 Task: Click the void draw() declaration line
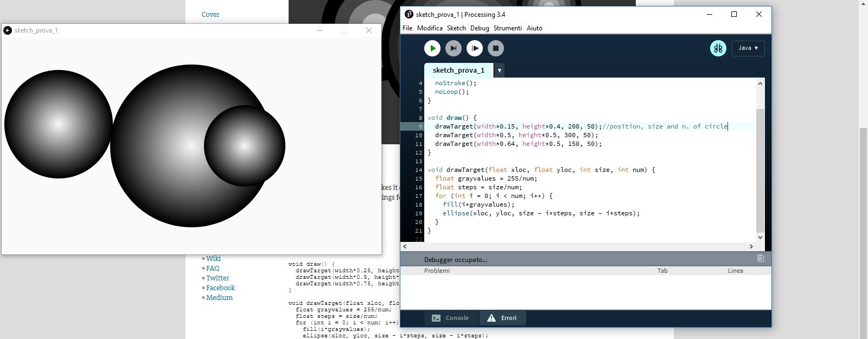coord(452,118)
